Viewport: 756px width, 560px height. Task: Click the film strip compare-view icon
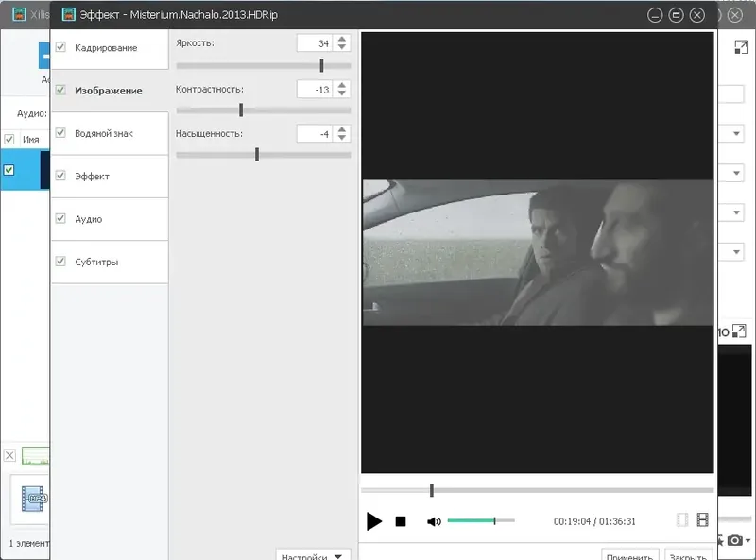(x=702, y=519)
